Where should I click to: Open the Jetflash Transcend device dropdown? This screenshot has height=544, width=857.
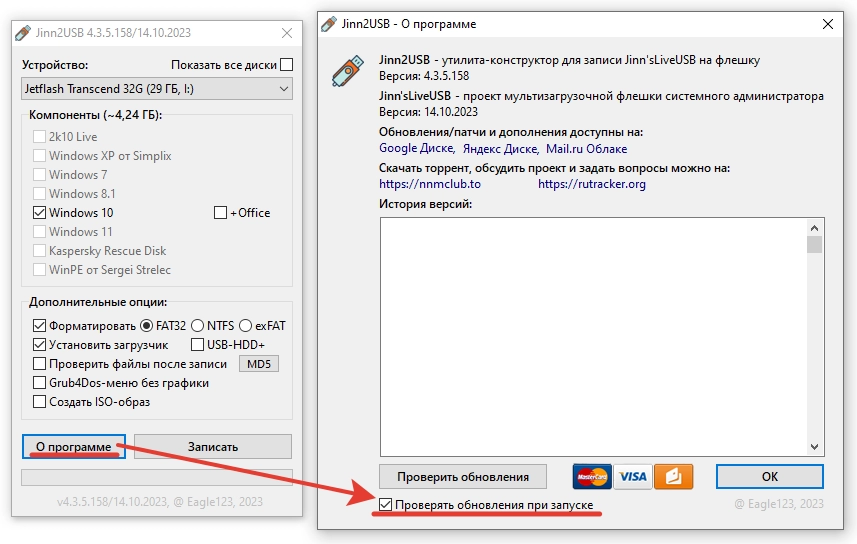pyautogui.click(x=157, y=89)
